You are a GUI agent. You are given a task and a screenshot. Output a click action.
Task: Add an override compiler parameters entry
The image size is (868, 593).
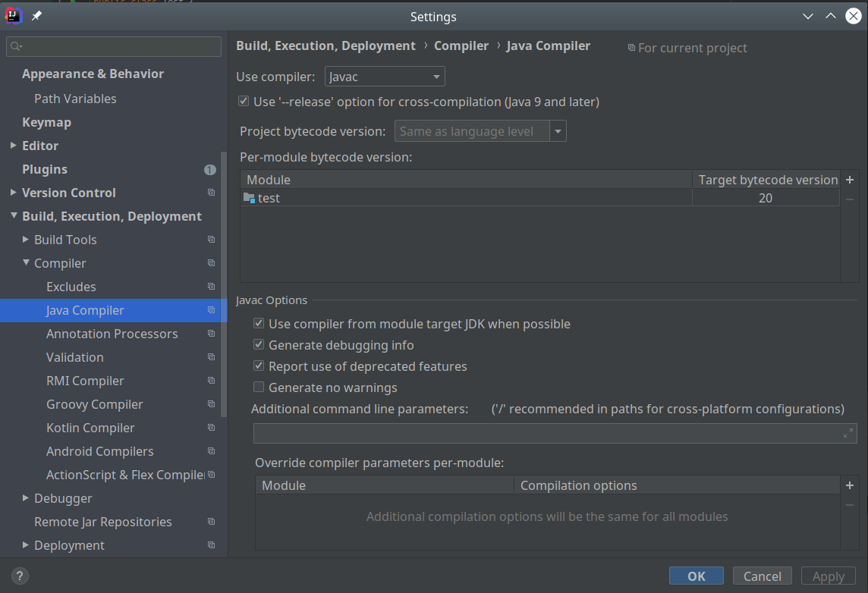click(850, 485)
